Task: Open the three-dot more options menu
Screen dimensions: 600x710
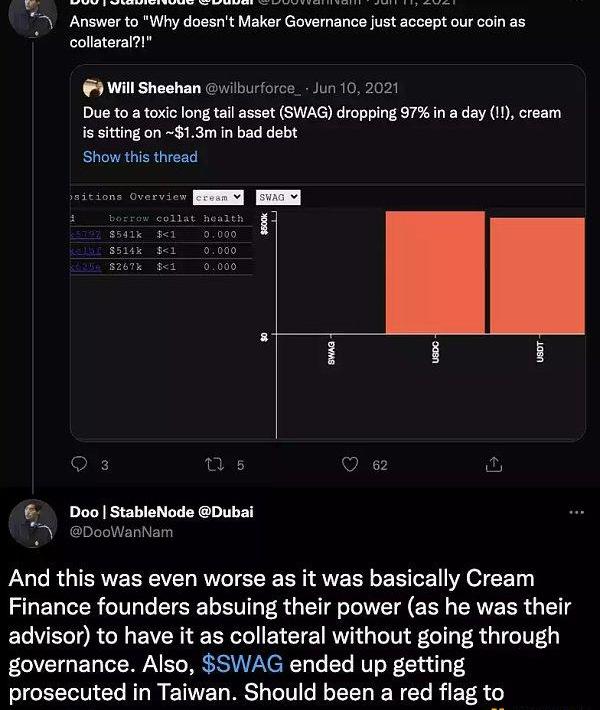Action: 576,512
